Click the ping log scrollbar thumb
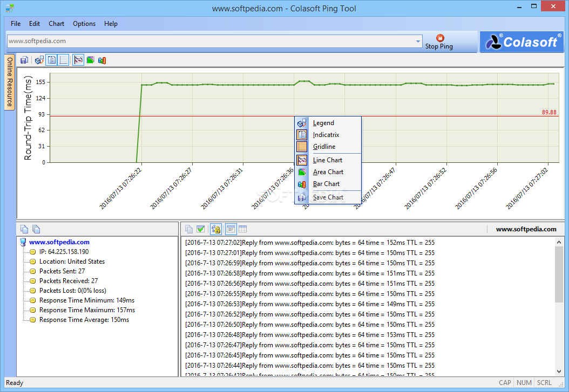Image resolution: width=569 pixels, height=392 pixels. point(559,274)
